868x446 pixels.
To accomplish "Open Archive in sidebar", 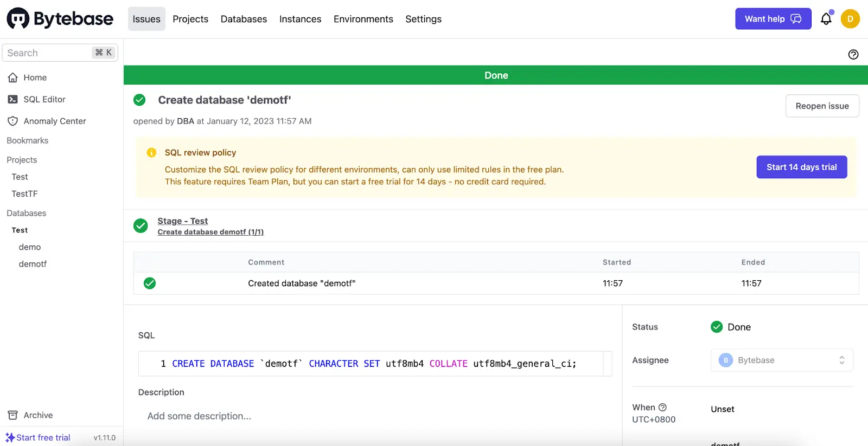I will (x=38, y=415).
